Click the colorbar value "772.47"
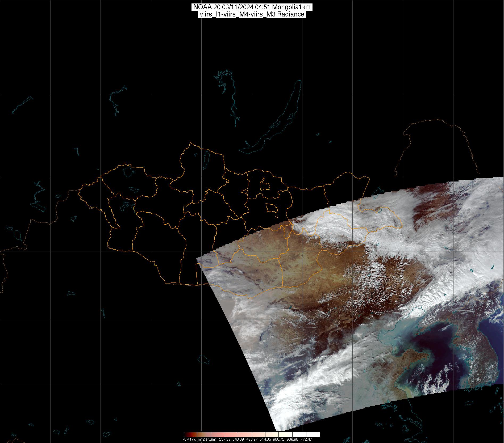 306,439
